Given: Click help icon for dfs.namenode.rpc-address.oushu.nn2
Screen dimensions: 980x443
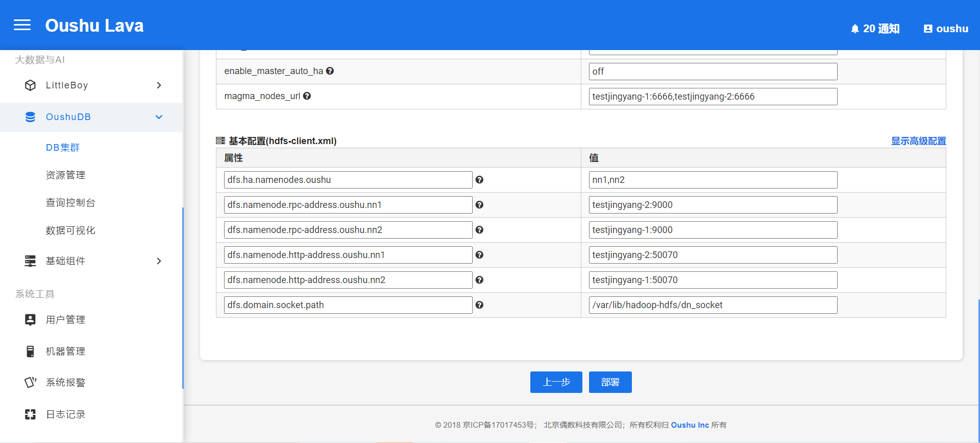Looking at the screenshot, I should pos(479,230).
